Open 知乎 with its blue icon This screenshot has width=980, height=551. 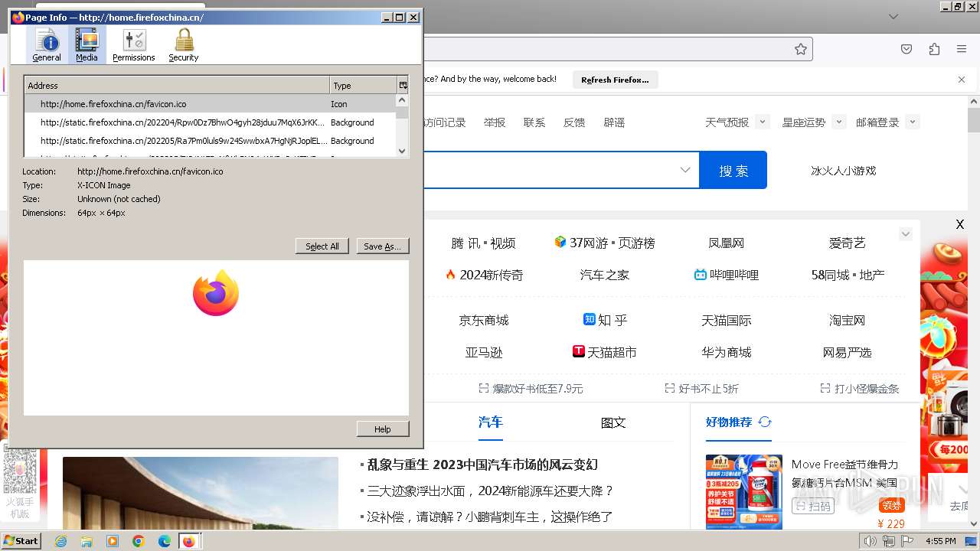[605, 320]
